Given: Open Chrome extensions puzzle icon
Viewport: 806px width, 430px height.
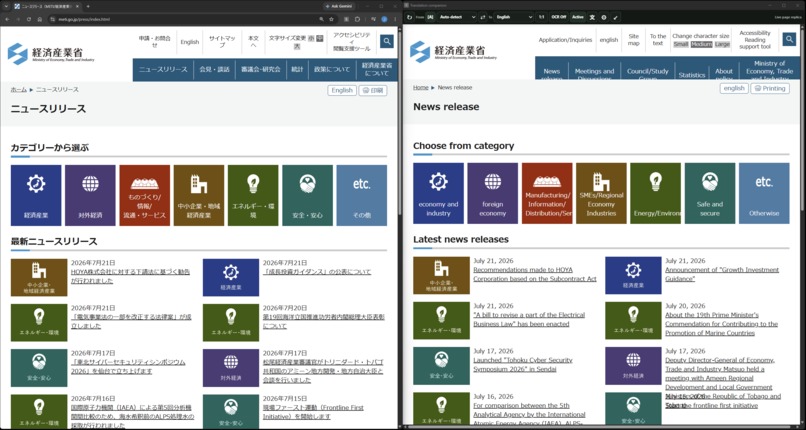Looking at the screenshot, I should click(x=357, y=19).
